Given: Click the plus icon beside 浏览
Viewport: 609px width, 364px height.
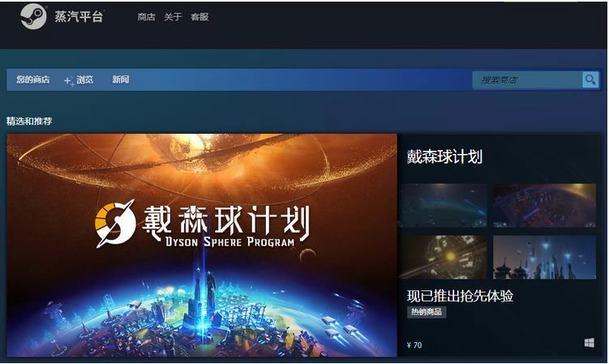Looking at the screenshot, I should point(69,80).
